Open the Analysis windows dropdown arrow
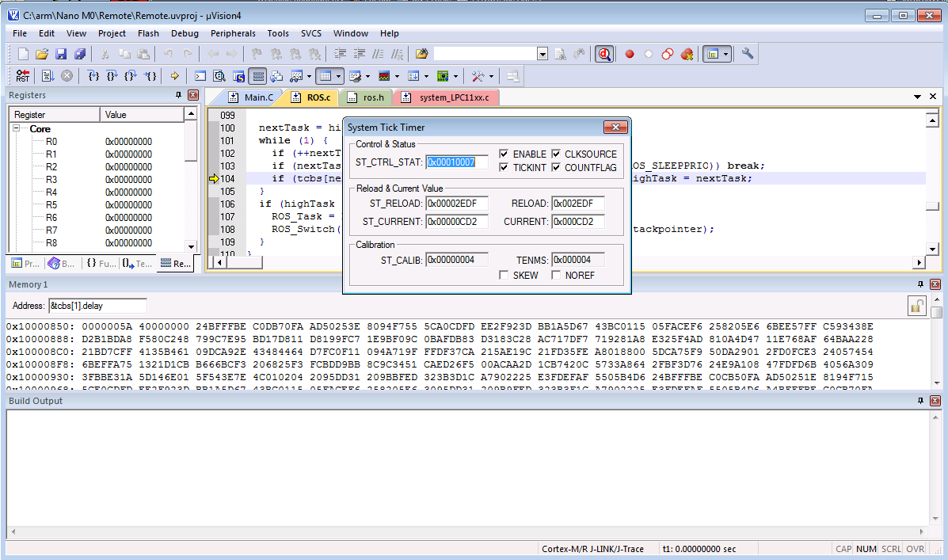 pyautogui.click(x=398, y=76)
